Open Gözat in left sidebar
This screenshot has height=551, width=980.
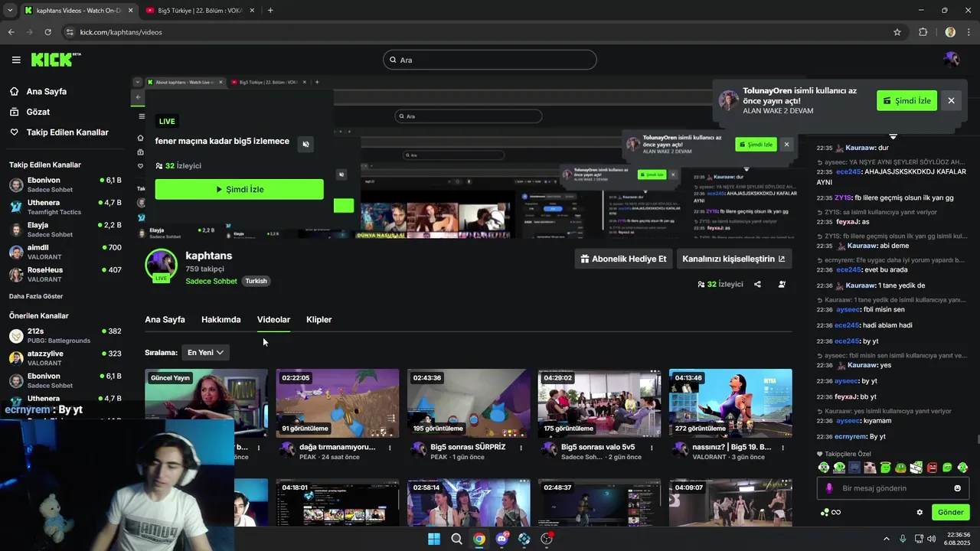tap(38, 112)
